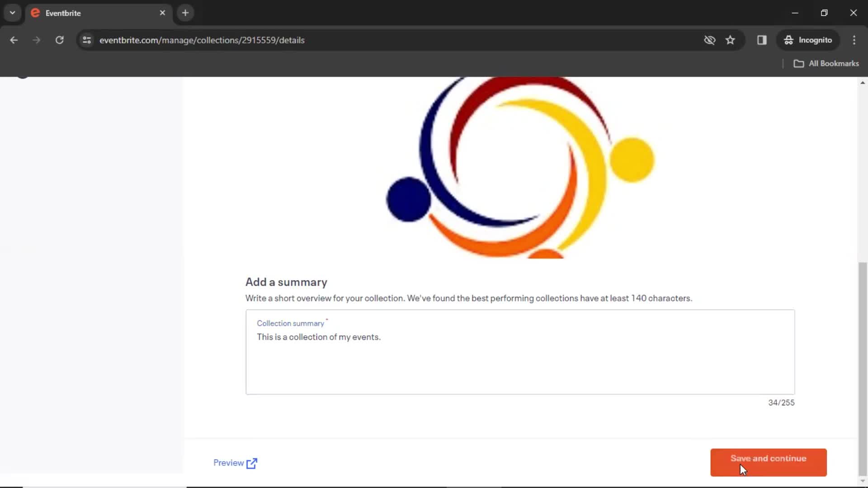
Task: Open the Incognito profile indicator
Action: (808, 40)
